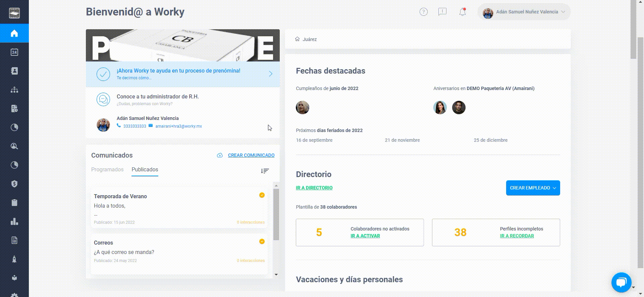Follow the IR A ACTIVAR link
This screenshot has height=297, width=644.
point(365,236)
